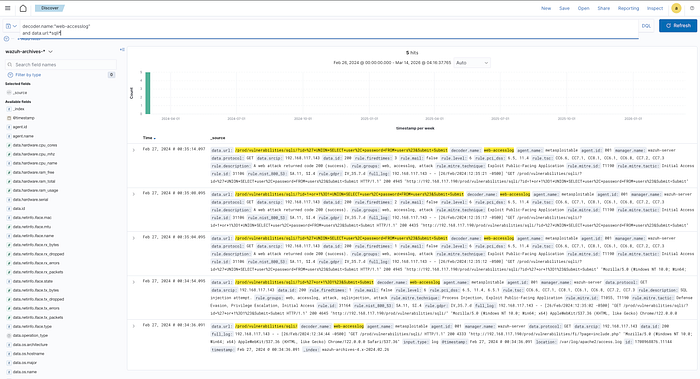Open the hamburger navigation menu
Screen dimensions: 700x379
tap(8, 8)
